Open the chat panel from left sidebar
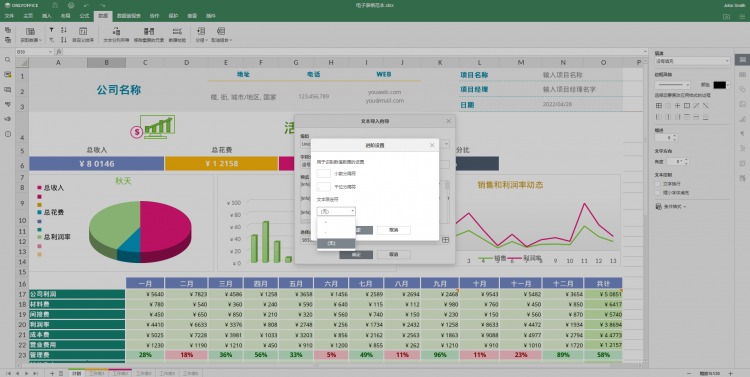This screenshot has width=750, height=377. 8,90
